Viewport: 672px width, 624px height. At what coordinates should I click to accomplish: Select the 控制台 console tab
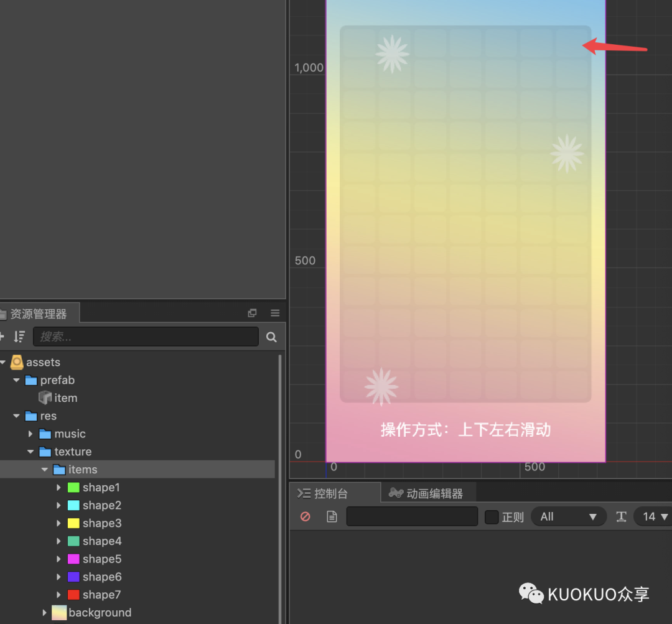[323, 494]
